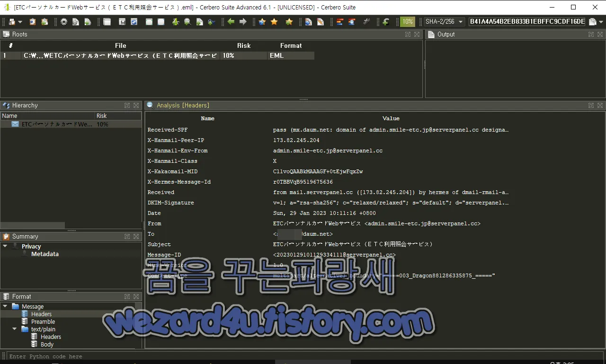Select the Body item under text/plain
The width and height of the screenshot is (606, 364).
pyautogui.click(x=47, y=345)
